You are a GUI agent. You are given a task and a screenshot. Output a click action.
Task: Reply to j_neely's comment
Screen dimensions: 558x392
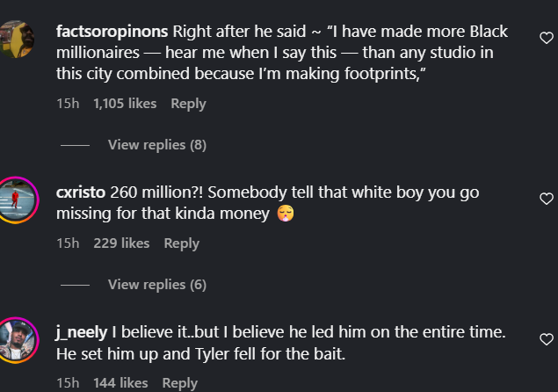pyautogui.click(x=179, y=383)
